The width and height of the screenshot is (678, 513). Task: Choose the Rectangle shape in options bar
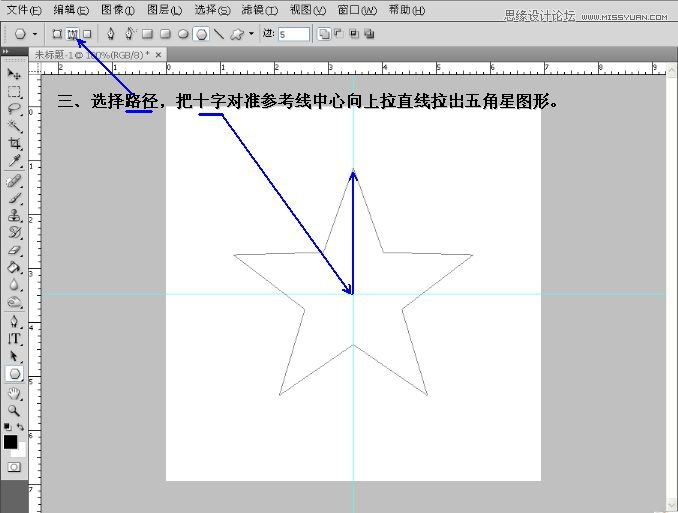pos(147,34)
